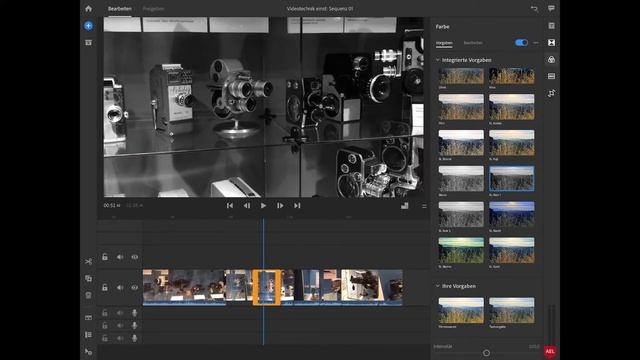The image size is (640, 360).
Task: Apply the blue night-tinted color preset
Action: pos(511,214)
